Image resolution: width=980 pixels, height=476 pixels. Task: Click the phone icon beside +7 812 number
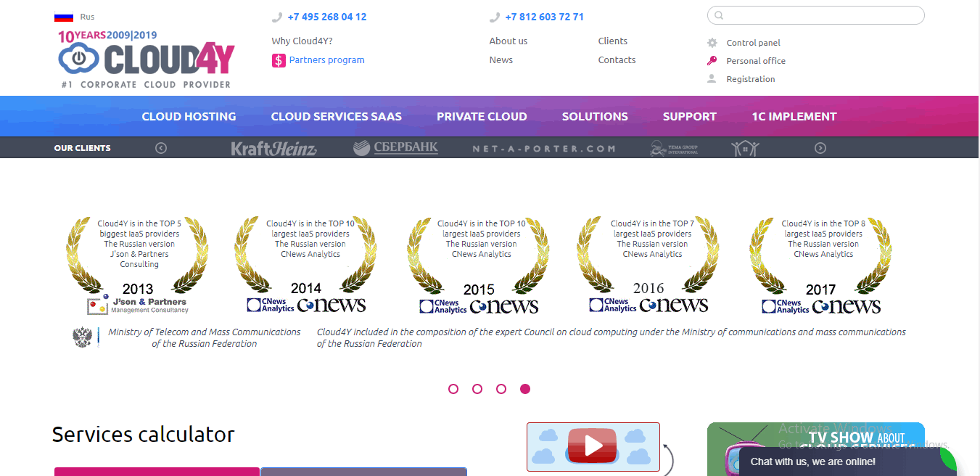(495, 17)
